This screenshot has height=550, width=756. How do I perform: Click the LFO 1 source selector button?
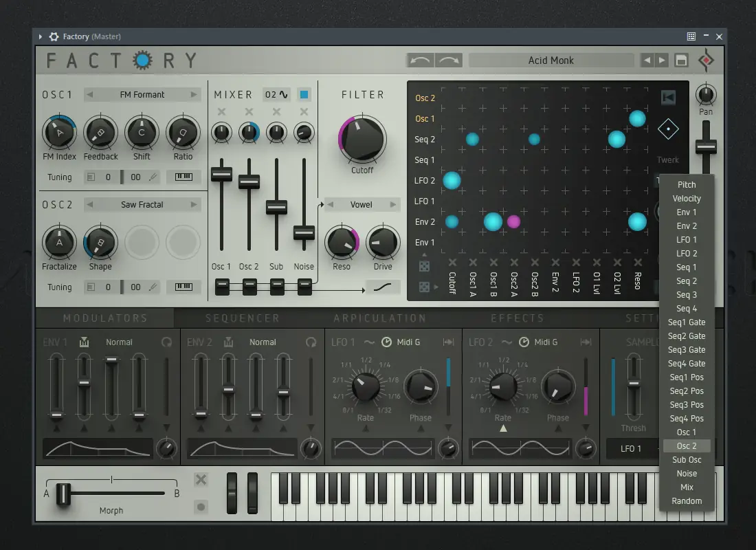631,449
